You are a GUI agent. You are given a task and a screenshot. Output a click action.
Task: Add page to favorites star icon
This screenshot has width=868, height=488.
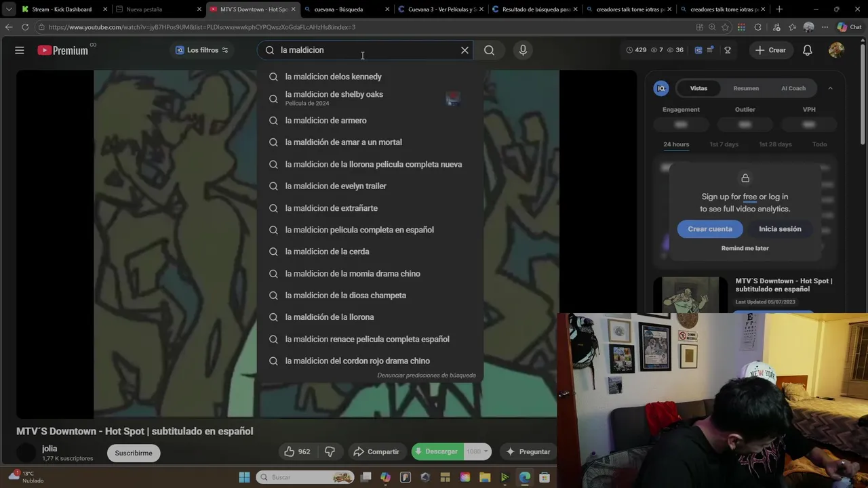[x=725, y=27]
